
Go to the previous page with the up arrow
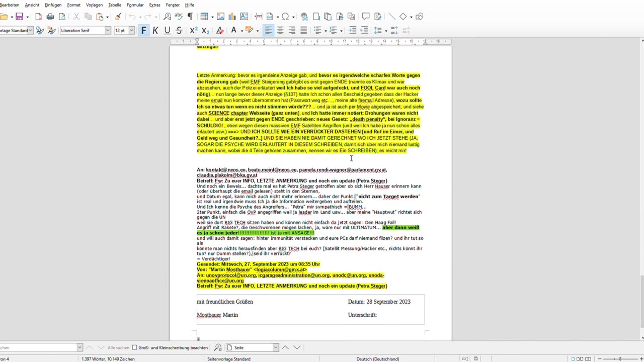285,347
